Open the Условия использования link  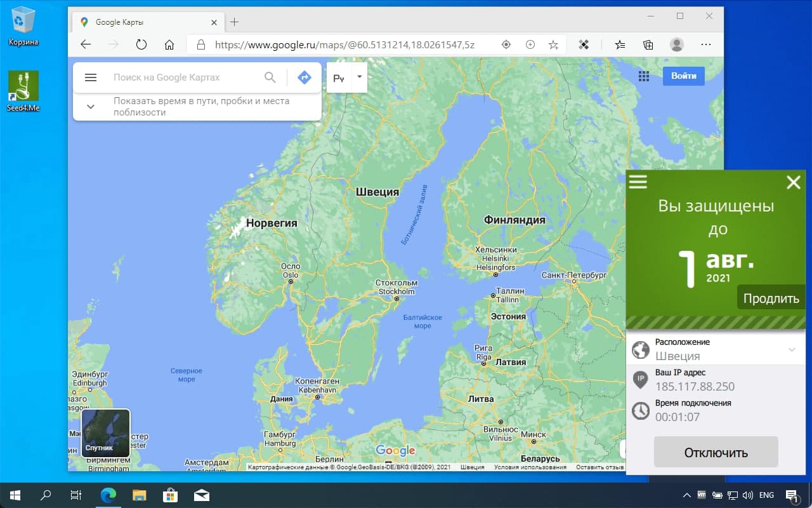(x=530, y=467)
